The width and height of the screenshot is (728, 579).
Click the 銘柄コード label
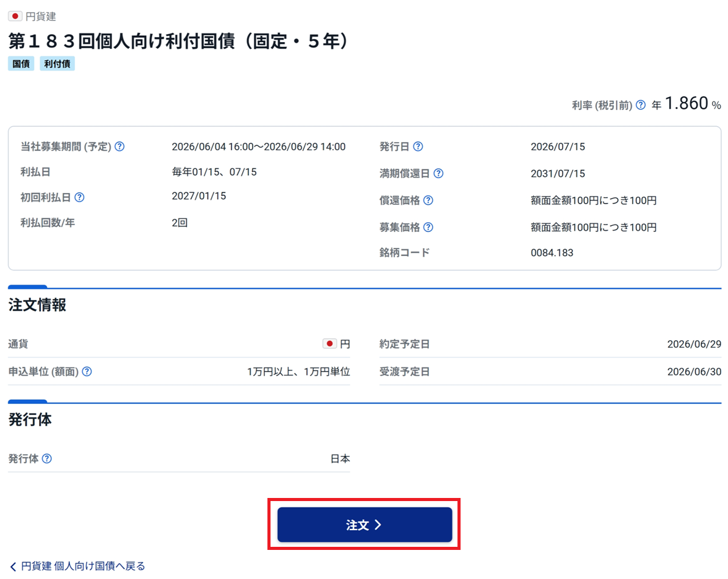coord(404,253)
